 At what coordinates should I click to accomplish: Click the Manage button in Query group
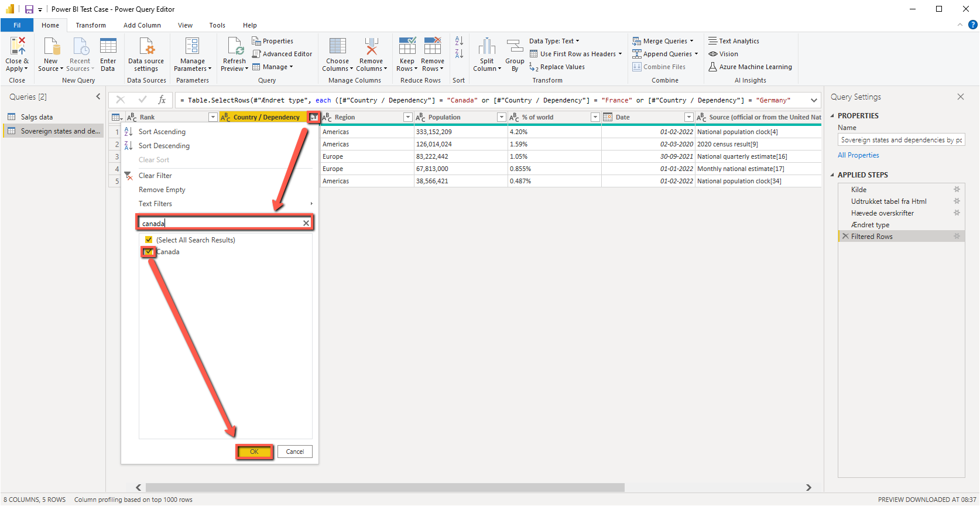pos(273,67)
